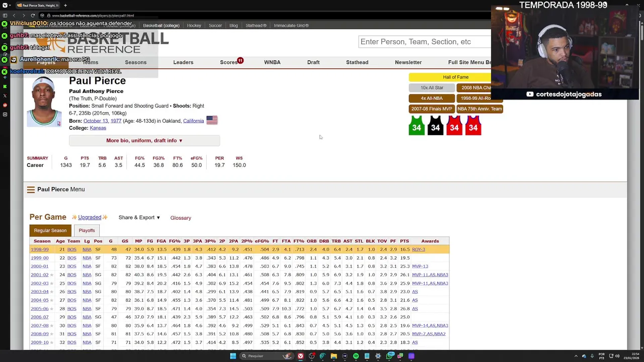Favorite the 2001-02 season star
The width and height of the screenshot is (644, 362).
point(51,275)
